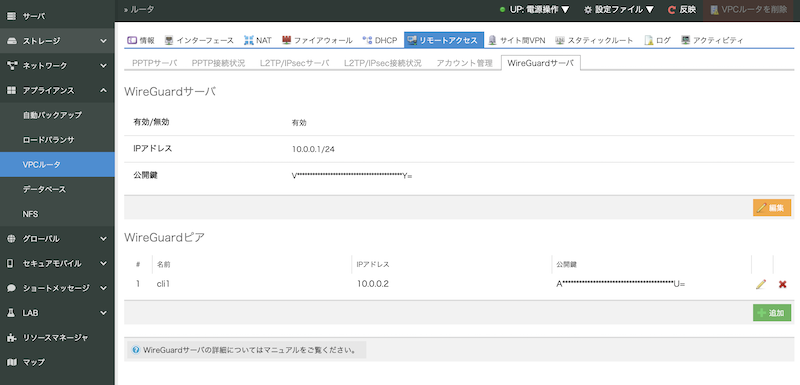Screen dimensions: 800x385
Task: Select the WireGuardサーバ sub-tab
Action: tap(541, 63)
